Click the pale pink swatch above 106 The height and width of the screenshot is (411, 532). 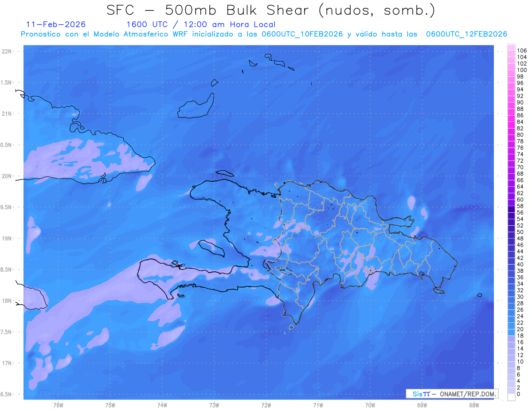(x=511, y=47)
